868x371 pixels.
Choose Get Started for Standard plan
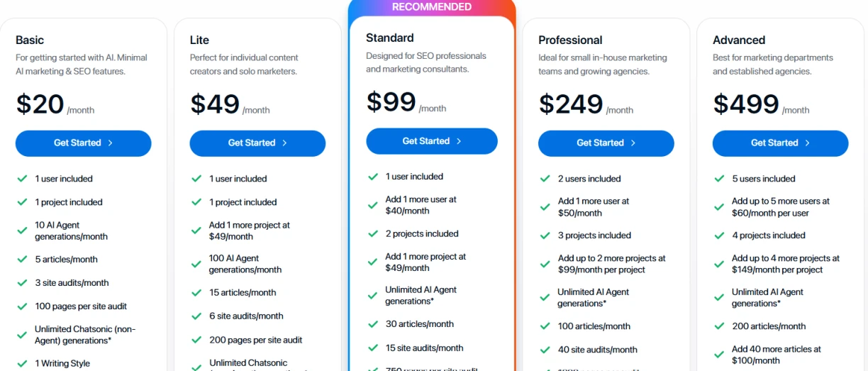(x=431, y=141)
